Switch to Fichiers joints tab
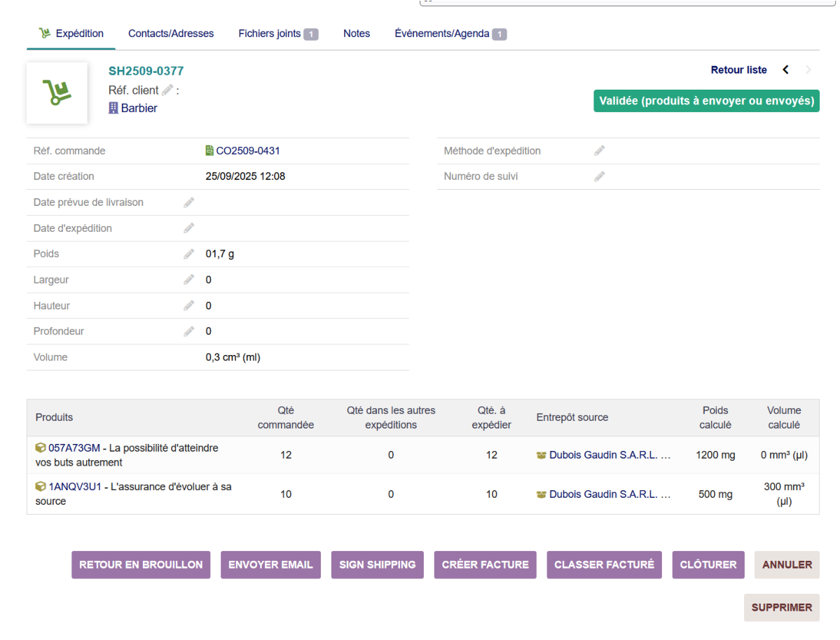This screenshot has height=640, width=840. pos(278,33)
